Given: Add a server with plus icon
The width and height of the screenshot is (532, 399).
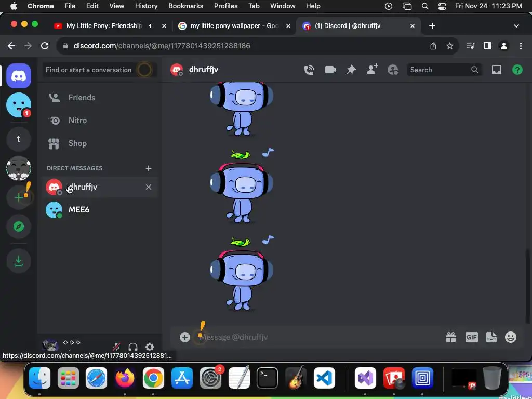Looking at the screenshot, I should [x=19, y=197].
